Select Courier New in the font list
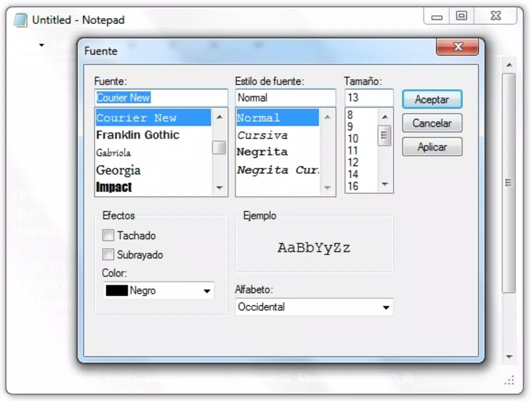The width and height of the screenshot is (532, 401). (153, 118)
